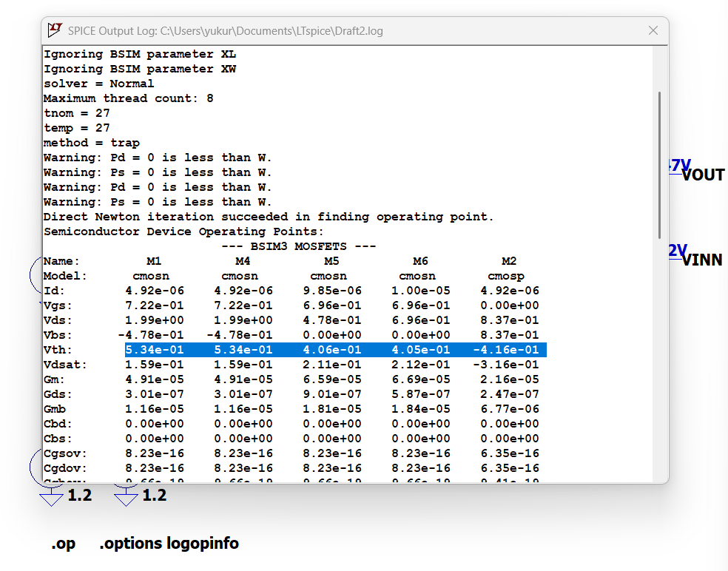Click the M4 column header
728x571 pixels.
click(243, 261)
